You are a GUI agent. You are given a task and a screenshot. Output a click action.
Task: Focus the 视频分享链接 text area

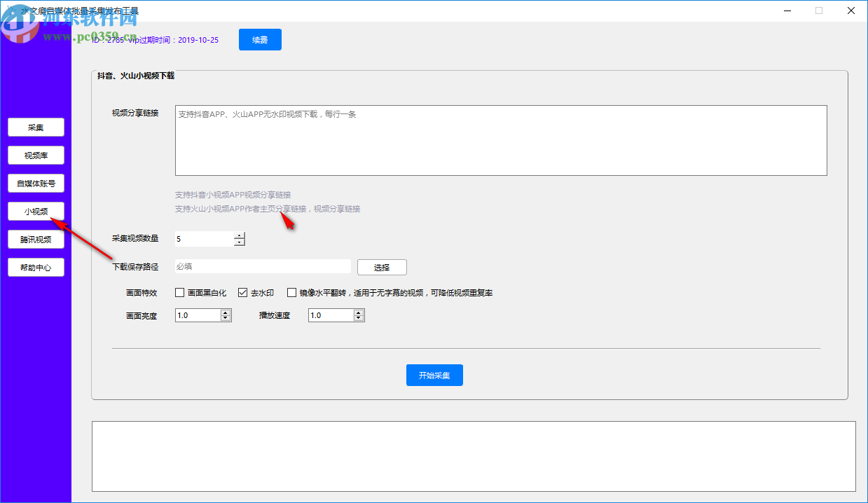[501, 140]
